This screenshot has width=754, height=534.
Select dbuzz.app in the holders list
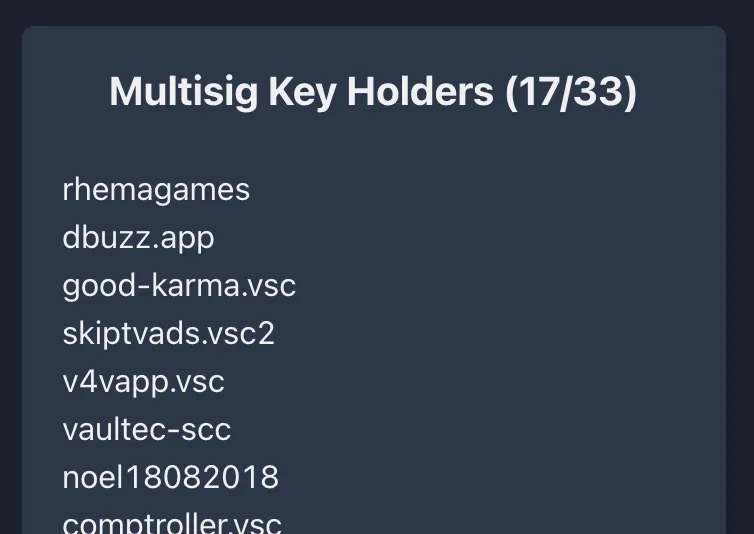pyautogui.click(x=138, y=237)
